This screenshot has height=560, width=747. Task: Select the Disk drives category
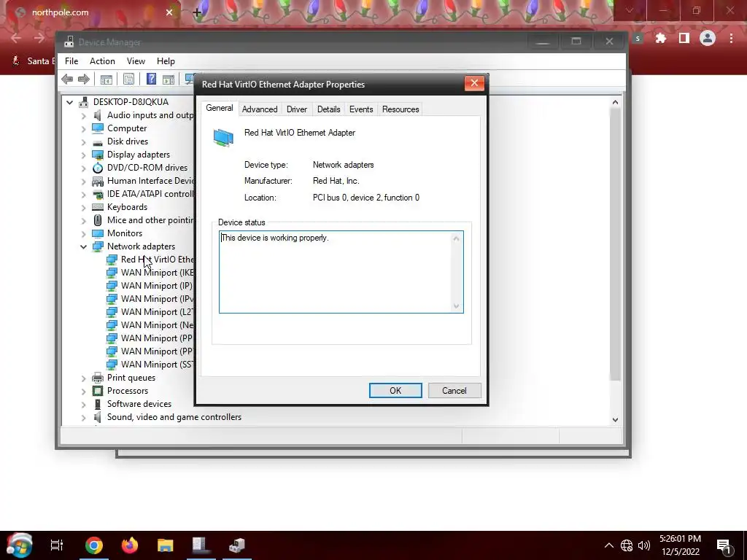127,141
